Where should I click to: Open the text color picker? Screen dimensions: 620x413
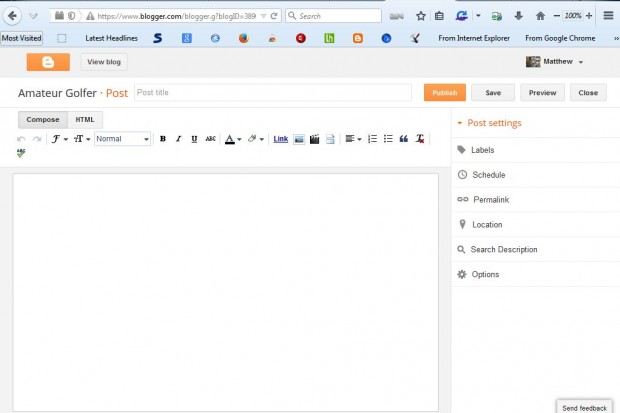[232, 139]
